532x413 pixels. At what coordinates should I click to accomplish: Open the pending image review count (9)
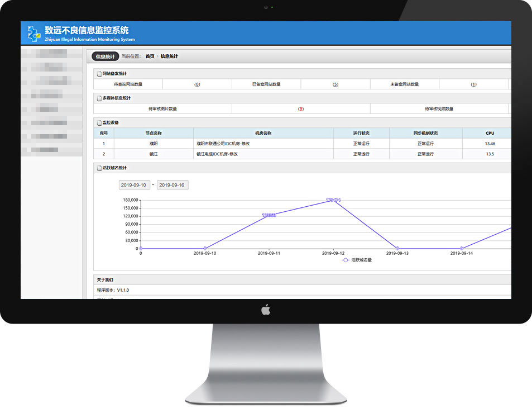tap(301, 109)
